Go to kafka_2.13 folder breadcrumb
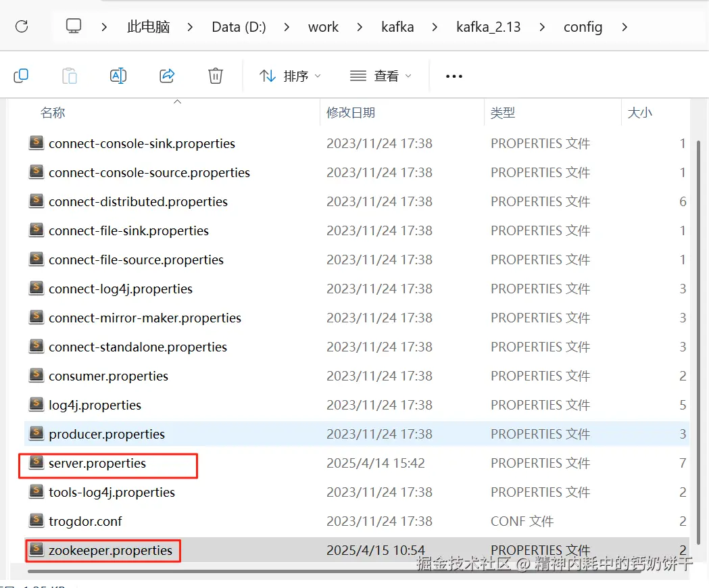Screen dimensions: 709x588 pos(489,27)
